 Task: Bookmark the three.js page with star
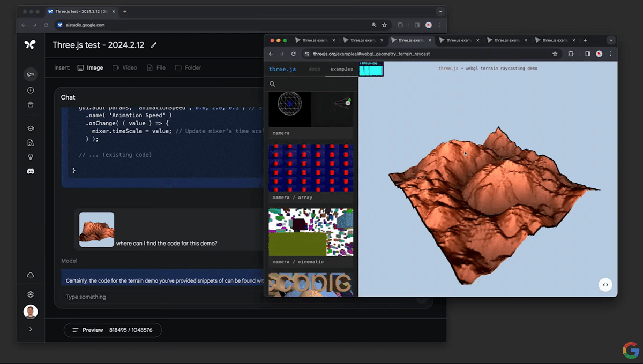555,54
